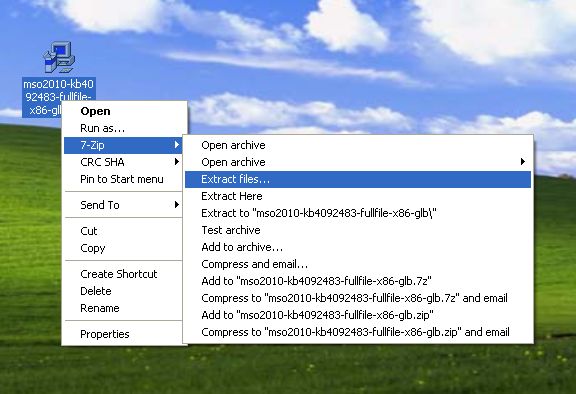Viewport: 576px width, 394px height.
Task: Open the 7-Zip submenu entry
Action: point(123,145)
